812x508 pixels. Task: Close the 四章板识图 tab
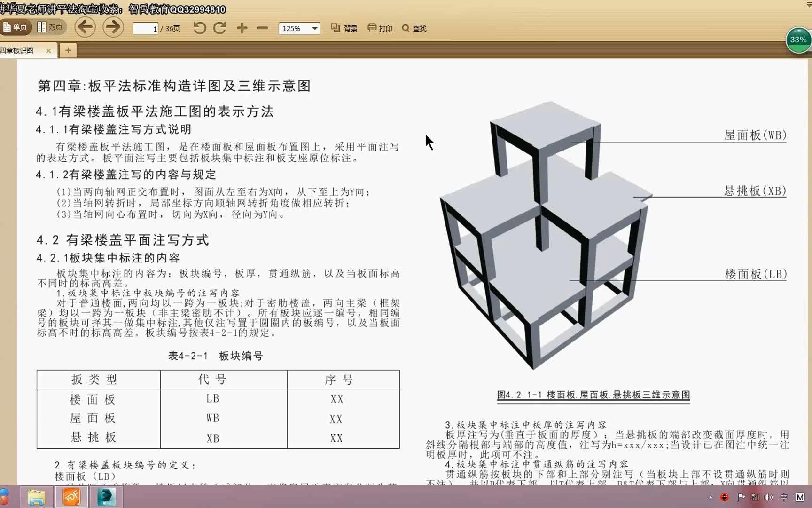[48, 50]
